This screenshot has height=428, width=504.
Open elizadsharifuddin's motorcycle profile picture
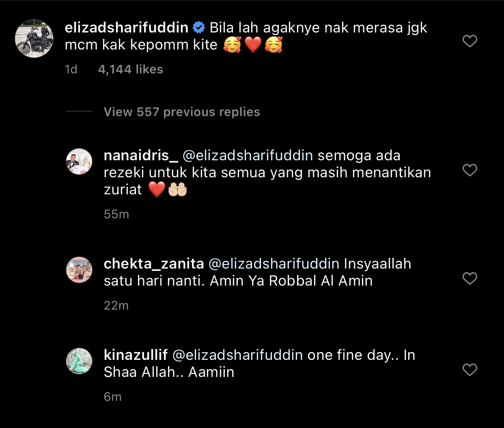coord(34,38)
